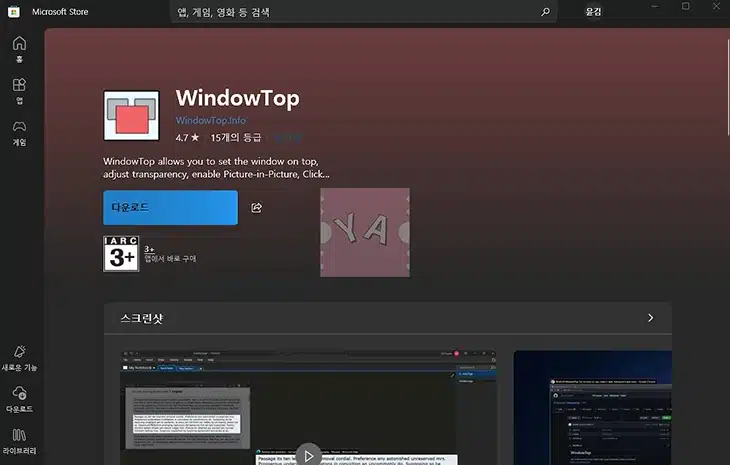The width and height of the screenshot is (730, 465).
Task: Click the WindowTop description text
Action: pyautogui.click(x=216, y=168)
